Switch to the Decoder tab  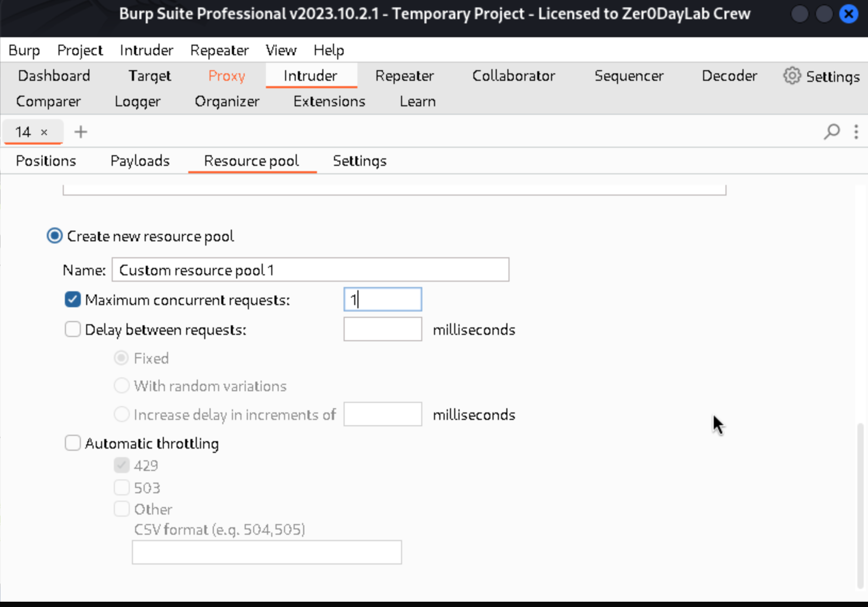click(x=729, y=75)
